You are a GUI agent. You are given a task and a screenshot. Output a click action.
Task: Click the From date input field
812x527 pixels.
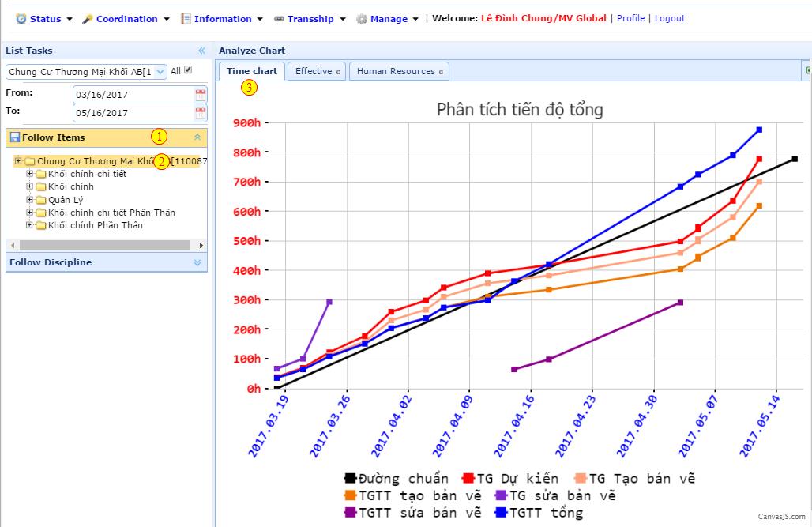point(133,95)
